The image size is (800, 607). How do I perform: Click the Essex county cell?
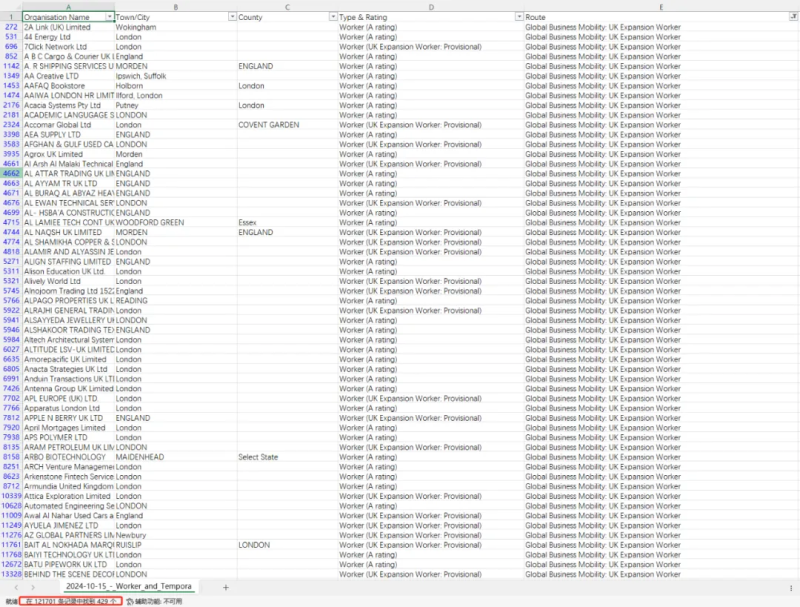coord(287,222)
